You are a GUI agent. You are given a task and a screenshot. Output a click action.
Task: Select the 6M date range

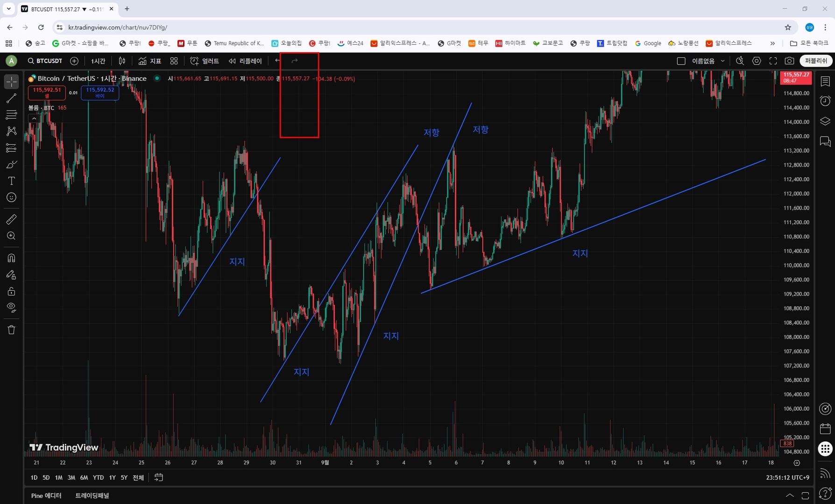[x=84, y=477]
